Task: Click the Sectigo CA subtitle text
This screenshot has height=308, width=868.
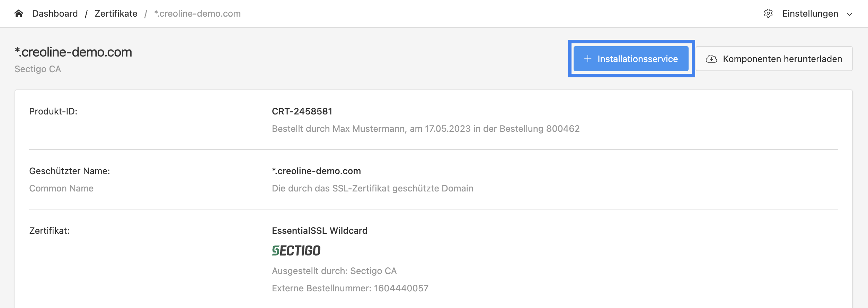Action: click(38, 69)
